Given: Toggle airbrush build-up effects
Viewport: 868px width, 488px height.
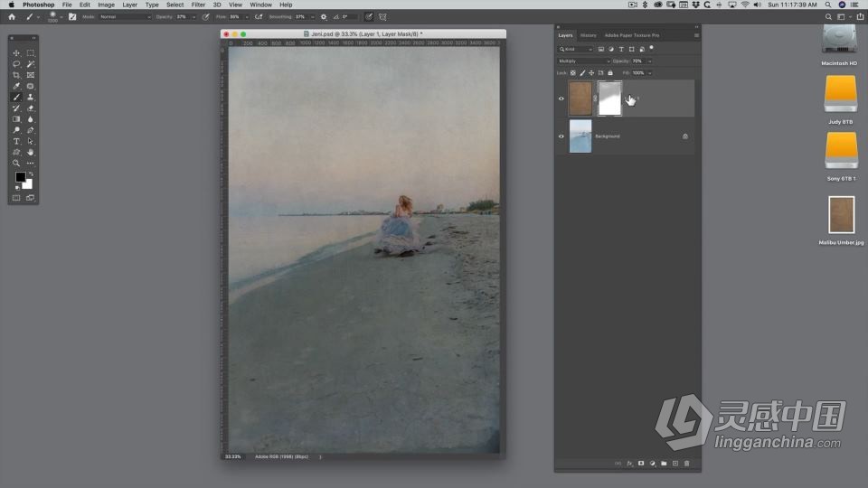Looking at the screenshot, I should 259,16.
